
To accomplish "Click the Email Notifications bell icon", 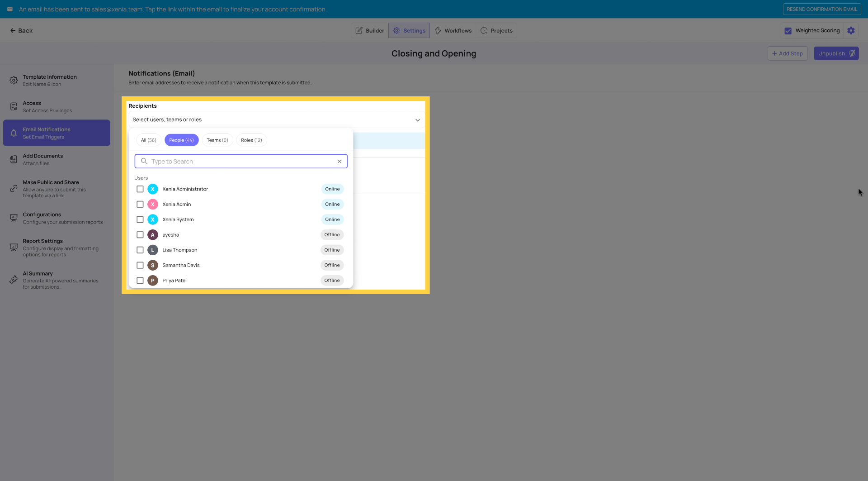I will [x=14, y=133].
